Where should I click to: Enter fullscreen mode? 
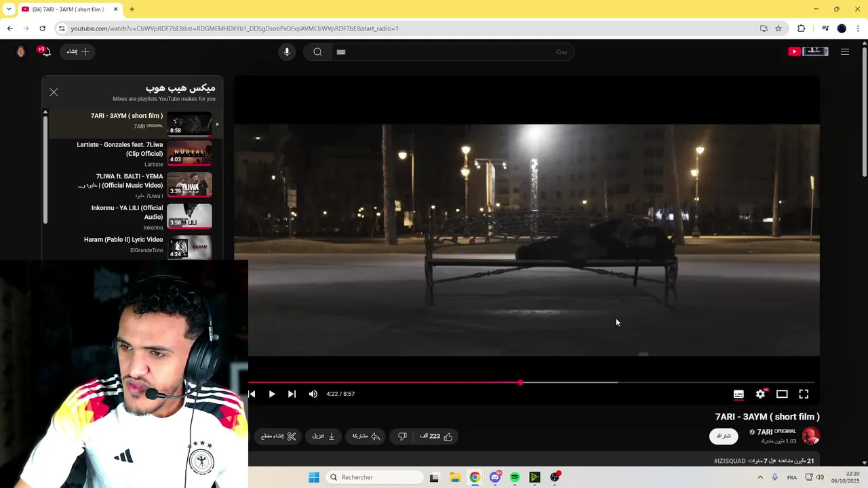point(804,394)
